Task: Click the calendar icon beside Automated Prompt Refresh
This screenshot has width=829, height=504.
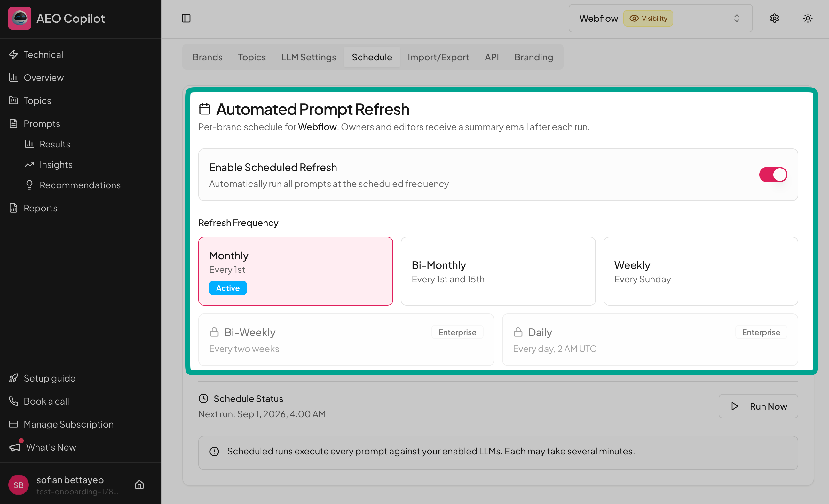Action: pyautogui.click(x=205, y=109)
